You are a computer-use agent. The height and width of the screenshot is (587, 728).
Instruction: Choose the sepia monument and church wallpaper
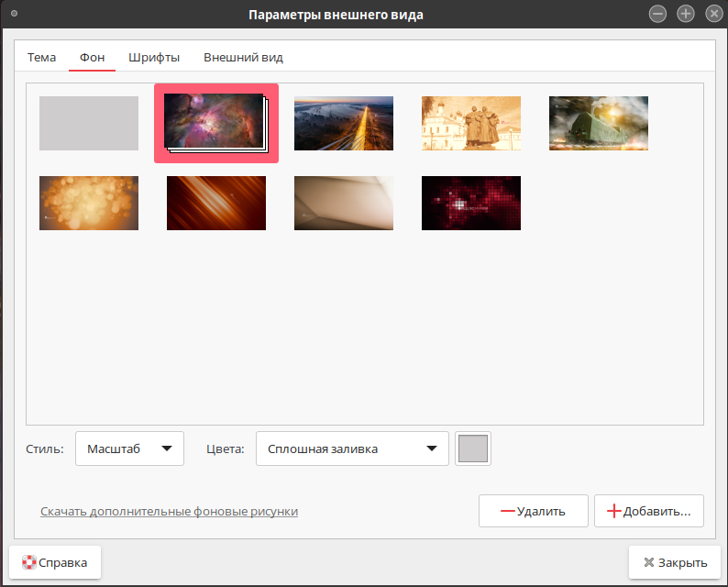pyautogui.click(x=470, y=123)
